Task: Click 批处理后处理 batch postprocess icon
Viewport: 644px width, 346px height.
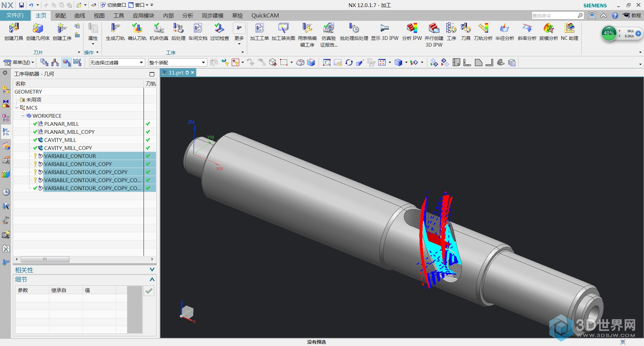Action: coord(354,32)
